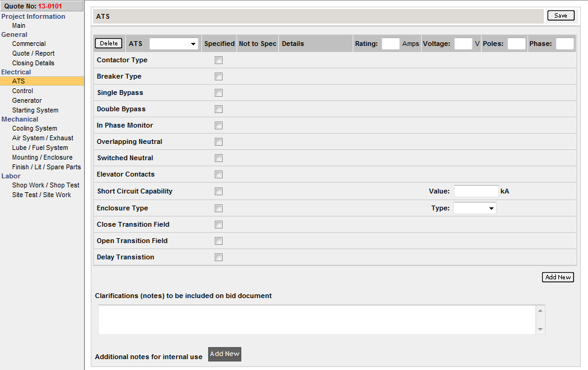The image size is (588, 370).
Task: Go to the Cooling System page
Action: pyautogui.click(x=34, y=128)
